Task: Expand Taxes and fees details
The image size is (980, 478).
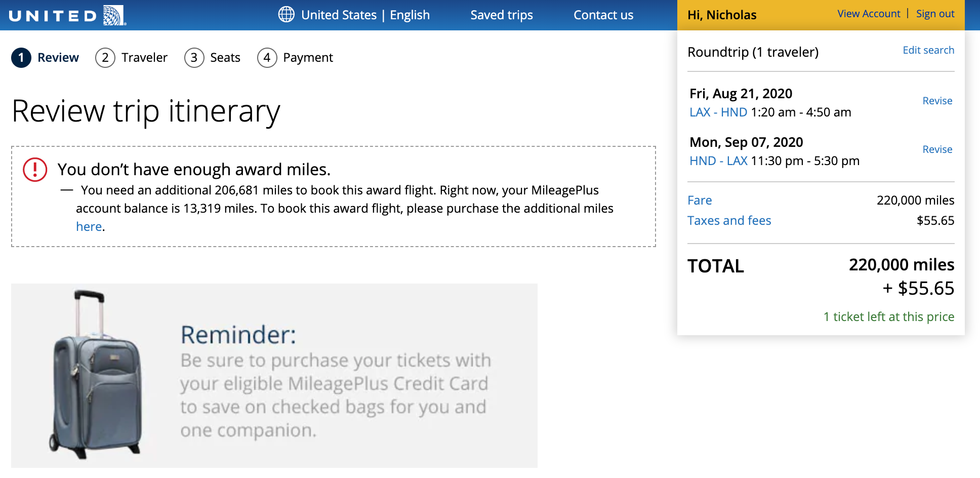Action: (729, 221)
